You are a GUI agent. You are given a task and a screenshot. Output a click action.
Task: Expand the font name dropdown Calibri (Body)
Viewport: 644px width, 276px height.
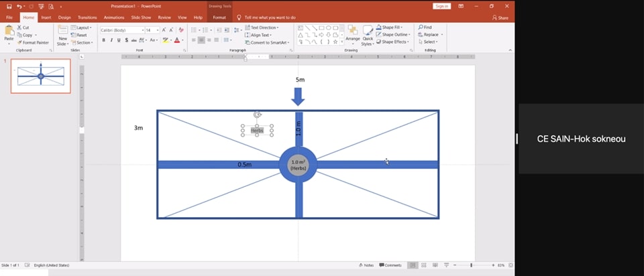pos(142,30)
